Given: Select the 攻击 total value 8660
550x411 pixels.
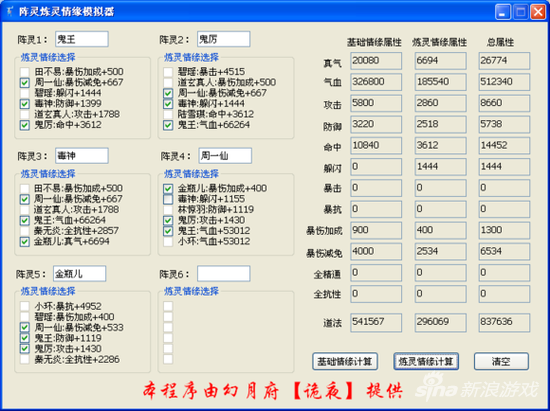Looking at the screenshot, I should tap(504, 103).
